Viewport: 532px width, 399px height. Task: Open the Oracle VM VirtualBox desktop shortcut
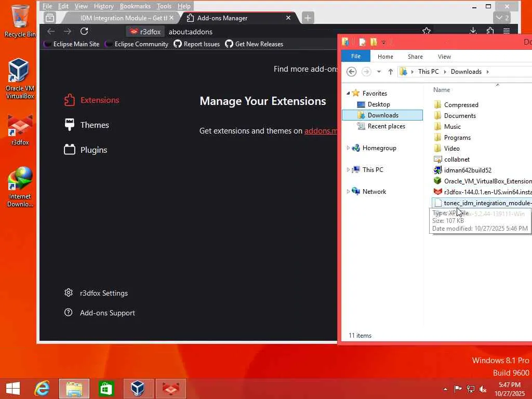coord(20,78)
